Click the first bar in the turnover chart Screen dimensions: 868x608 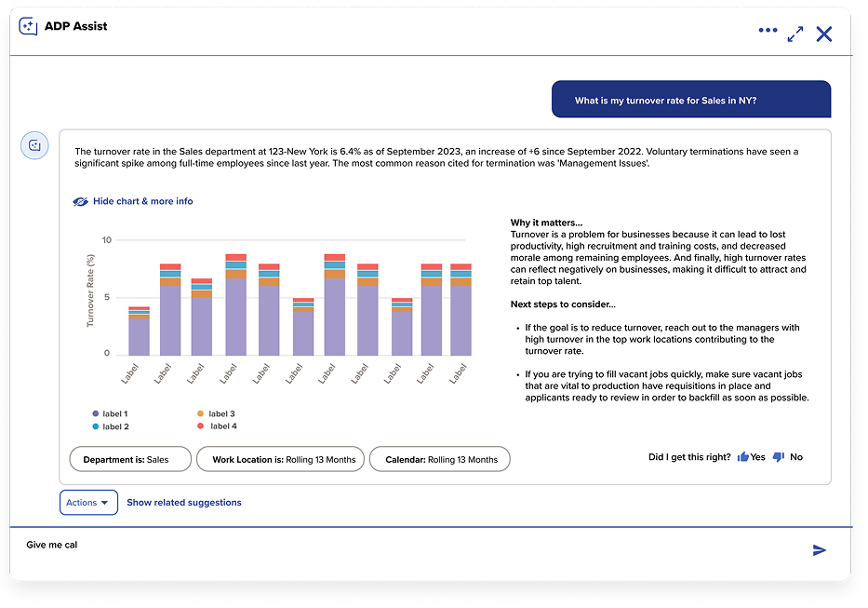(139, 331)
